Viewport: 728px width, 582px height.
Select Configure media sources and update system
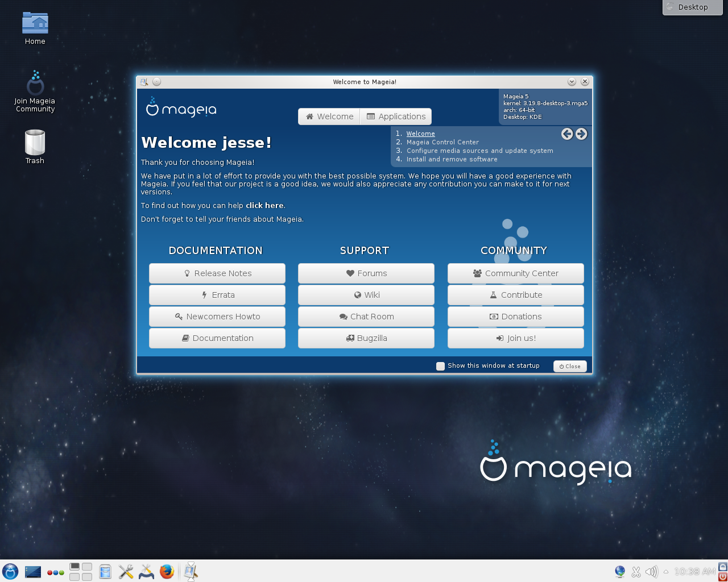point(479,151)
